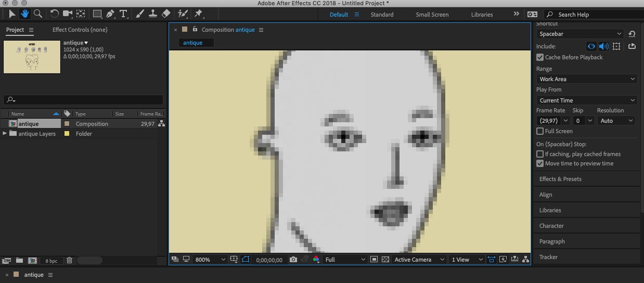Mute audio in preview Include options
The image size is (644, 283).
(603, 46)
